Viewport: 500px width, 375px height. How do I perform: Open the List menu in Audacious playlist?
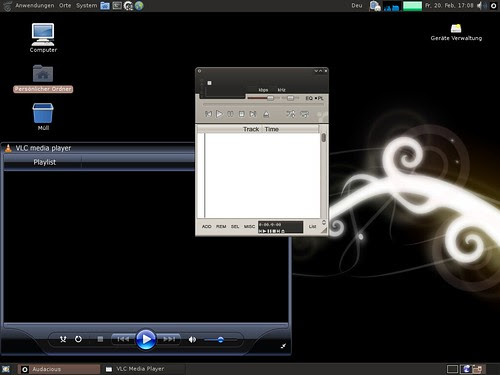(312, 226)
